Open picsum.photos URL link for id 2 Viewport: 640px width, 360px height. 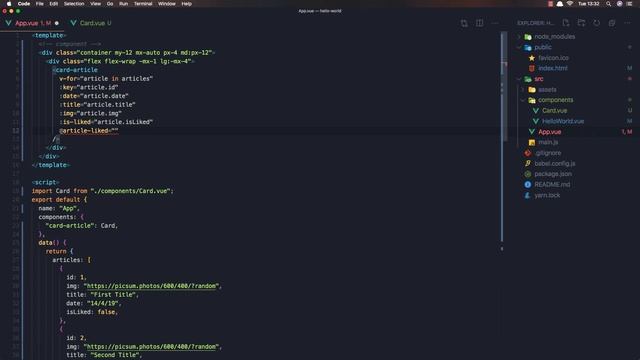click(151, 347)
